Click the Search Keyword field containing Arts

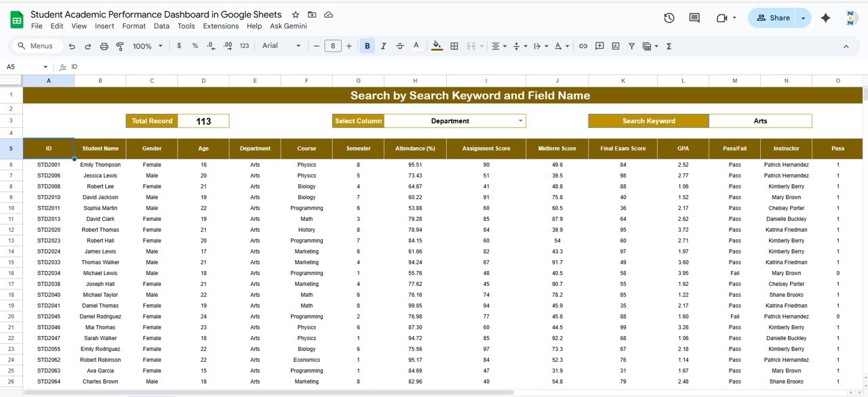coord(759,121)
